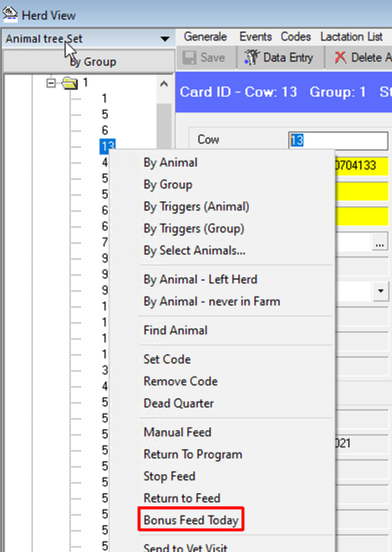The width and height of the screenshot is (392, 552).
Task: Click the Herd View window icon
Action: (x=9, y=14)
